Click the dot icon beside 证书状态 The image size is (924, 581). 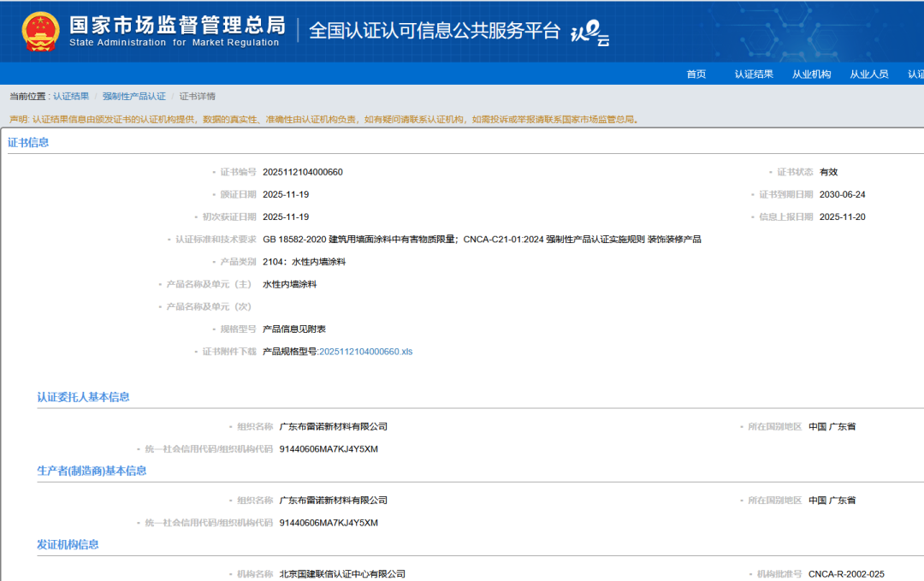tap(771, 171)
